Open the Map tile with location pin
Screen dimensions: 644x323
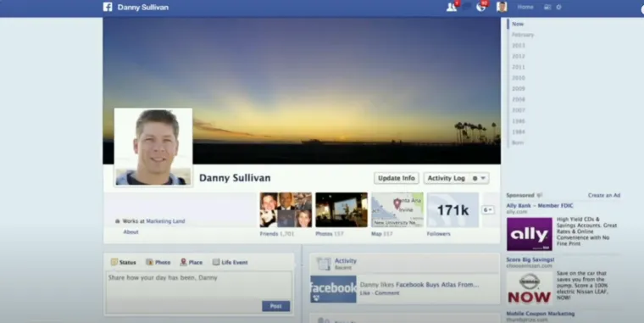[397, 210]
